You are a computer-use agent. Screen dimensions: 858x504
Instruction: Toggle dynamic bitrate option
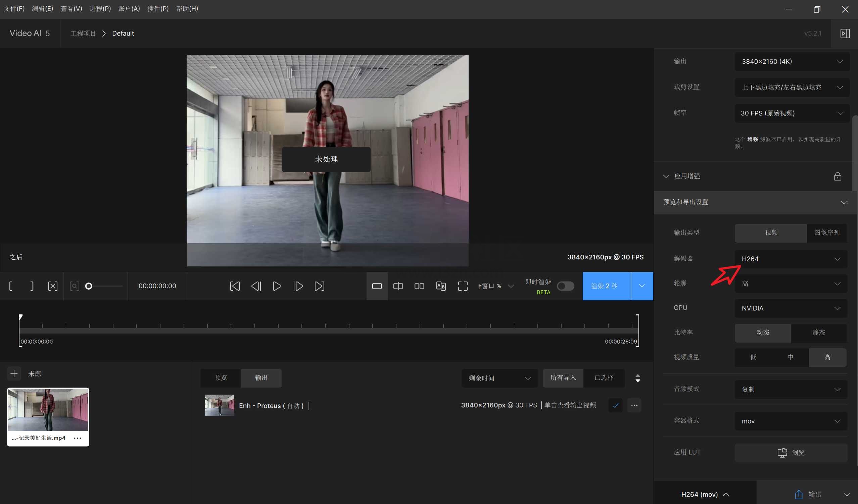click(763, 333)
